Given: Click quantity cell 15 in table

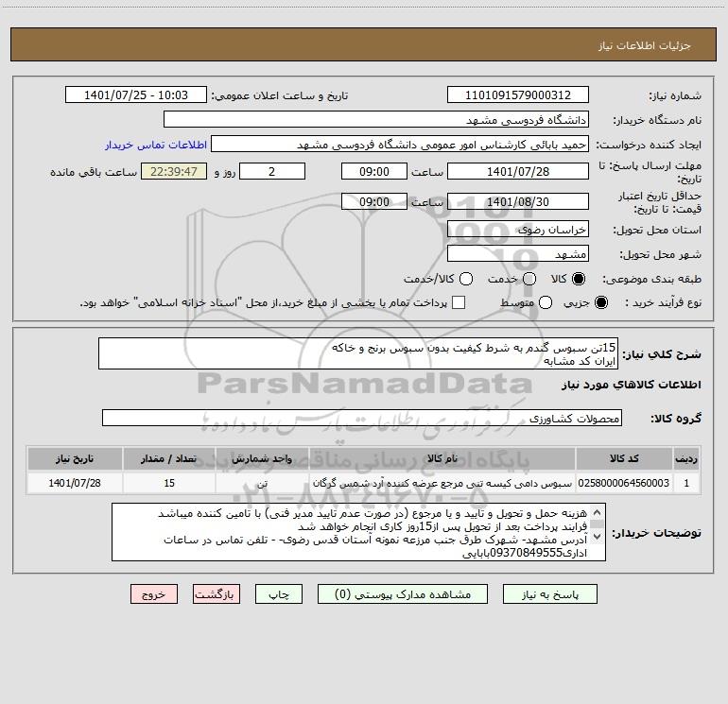Looking at the screenshot, I should pyautogui.click(x=169, y=483).
